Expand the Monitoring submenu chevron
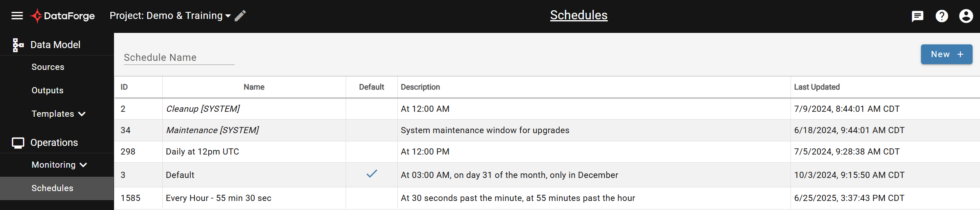This screenshot has height=210, width=980. point(83,165)
